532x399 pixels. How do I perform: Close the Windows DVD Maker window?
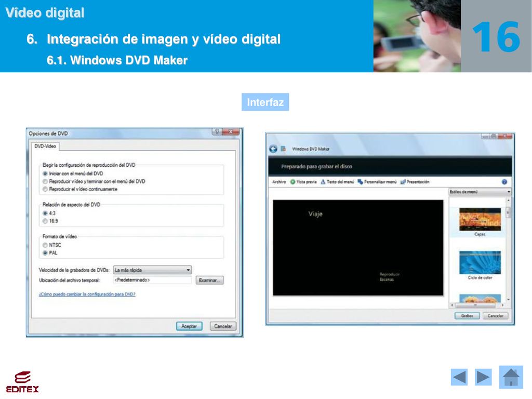(x=506, y=136)
